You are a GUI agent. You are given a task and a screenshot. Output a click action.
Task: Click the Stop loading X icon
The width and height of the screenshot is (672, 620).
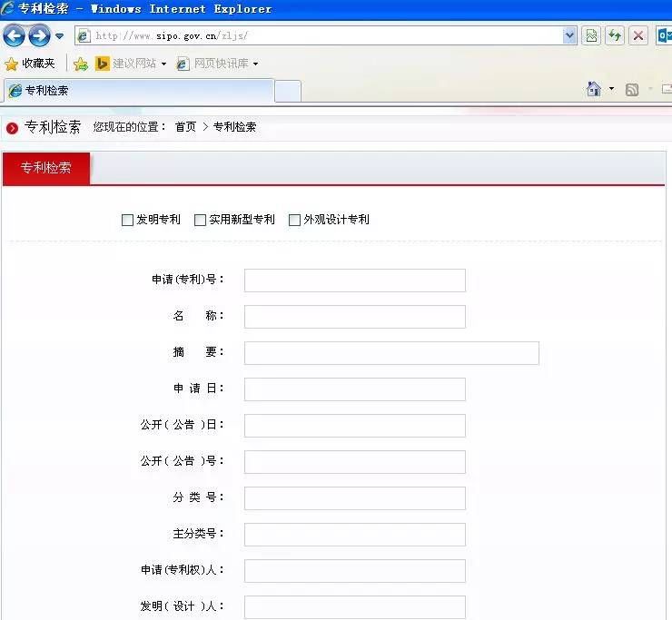tap(638, 36)
